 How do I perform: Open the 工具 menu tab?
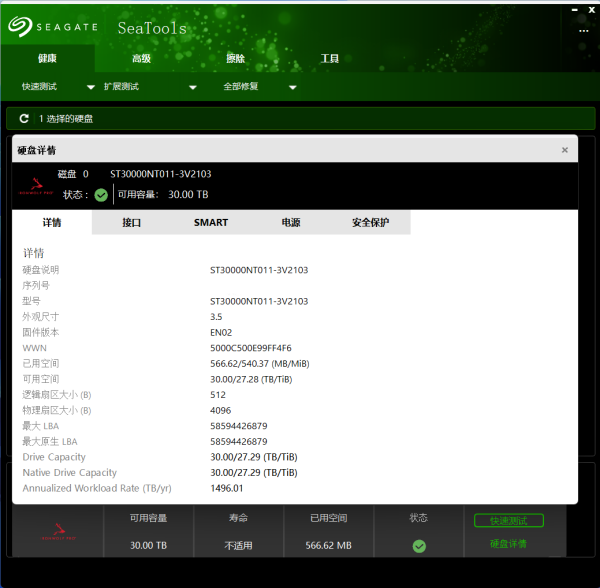[330, 59]
